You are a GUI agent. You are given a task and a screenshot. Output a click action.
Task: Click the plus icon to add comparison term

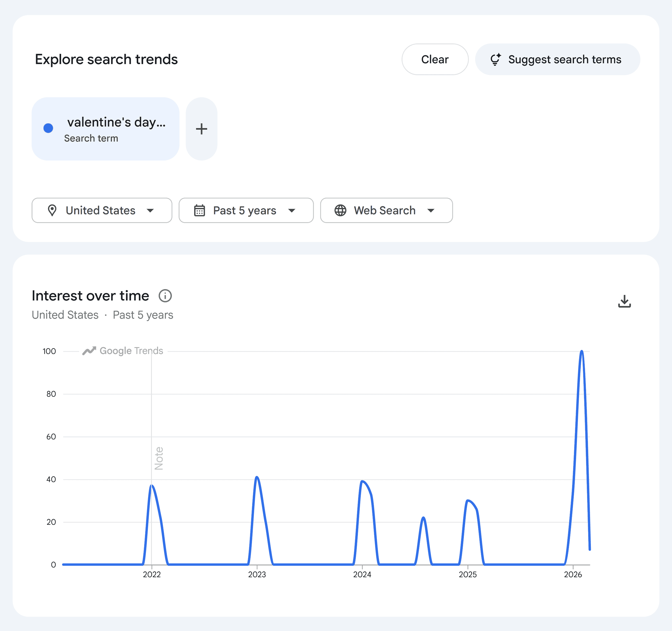point(201,129)
